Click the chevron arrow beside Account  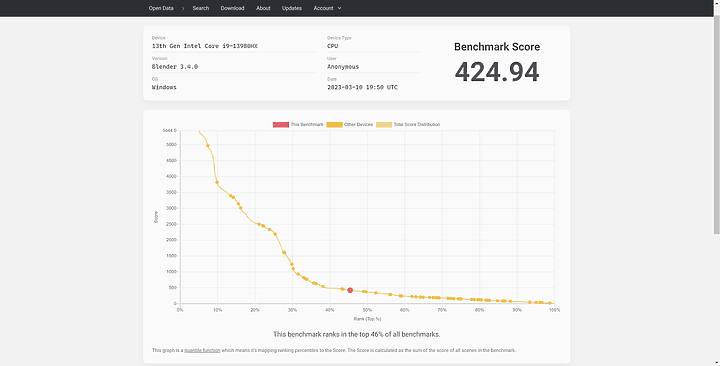(339, 8)
